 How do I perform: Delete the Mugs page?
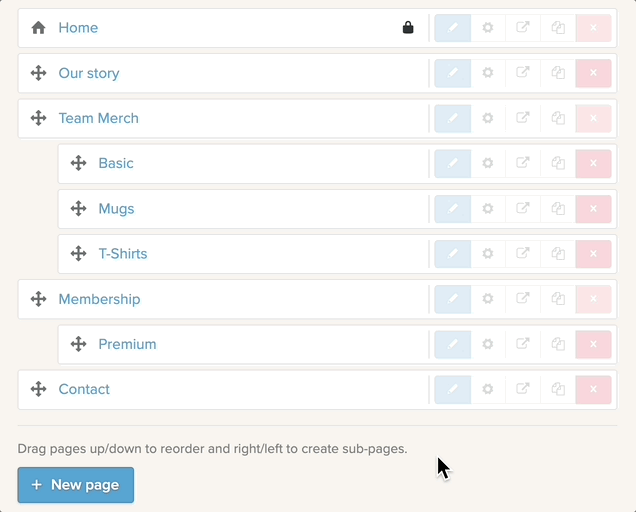pyautogui.click(x=593, y=209)
